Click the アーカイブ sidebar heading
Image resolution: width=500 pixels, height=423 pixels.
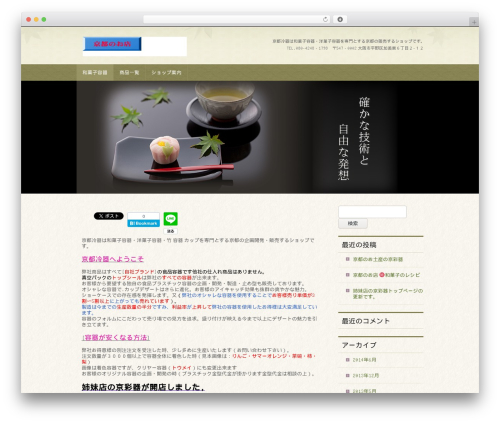[x=359, y=345]
